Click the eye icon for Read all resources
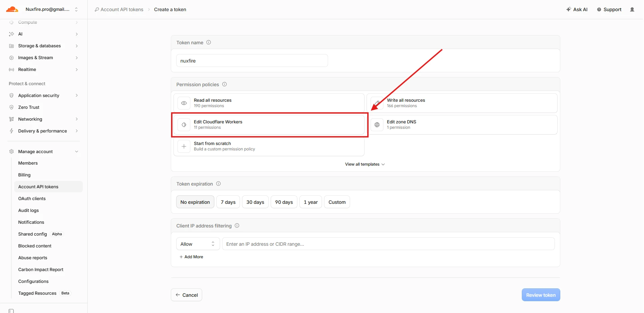The height and width of the screenshot is (313, 644). tap(184, 103)
